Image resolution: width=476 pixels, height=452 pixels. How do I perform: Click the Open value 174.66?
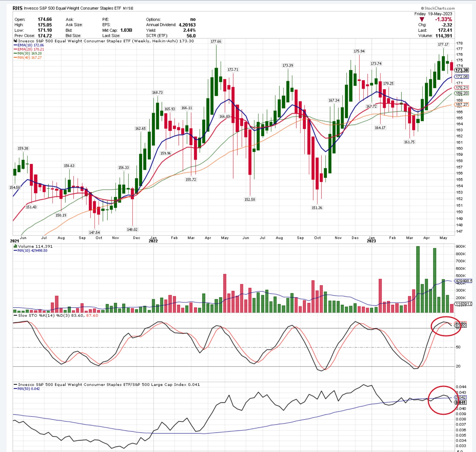(45, 19)
